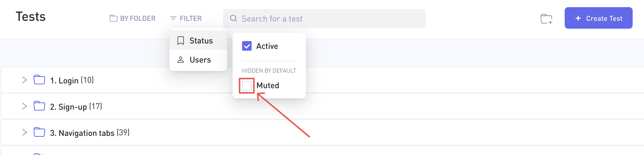The image size is (644, 155).
Task: Expand the 2. Sign-up folder chevron
Action: tap(24, 106)
